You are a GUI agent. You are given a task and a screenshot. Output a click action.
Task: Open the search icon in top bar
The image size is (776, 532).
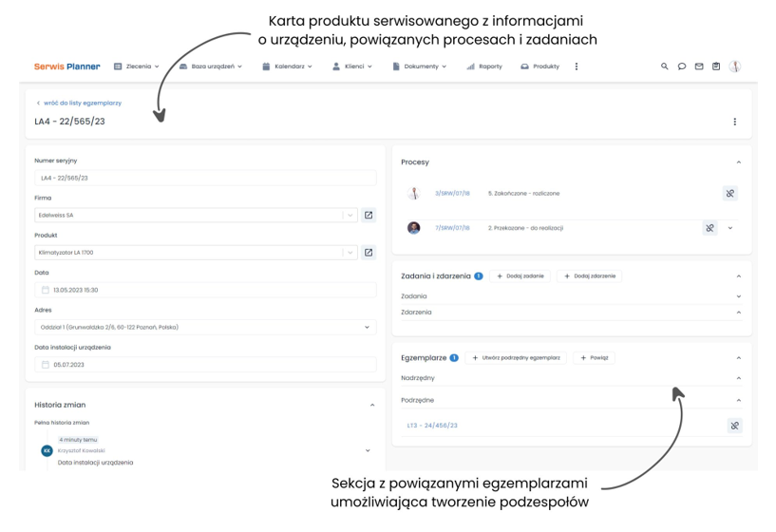tap(664, 66)
